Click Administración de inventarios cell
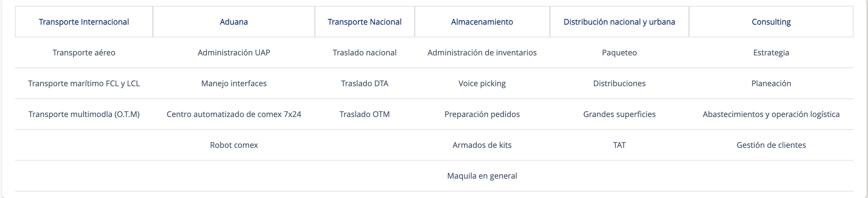 click(482, 53)
